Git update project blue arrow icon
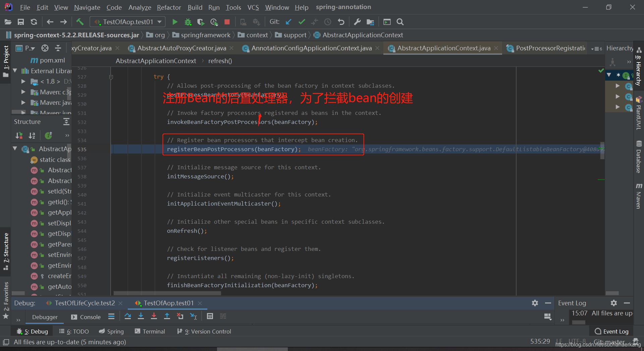The image size is (644, 351). click(288, 22)
